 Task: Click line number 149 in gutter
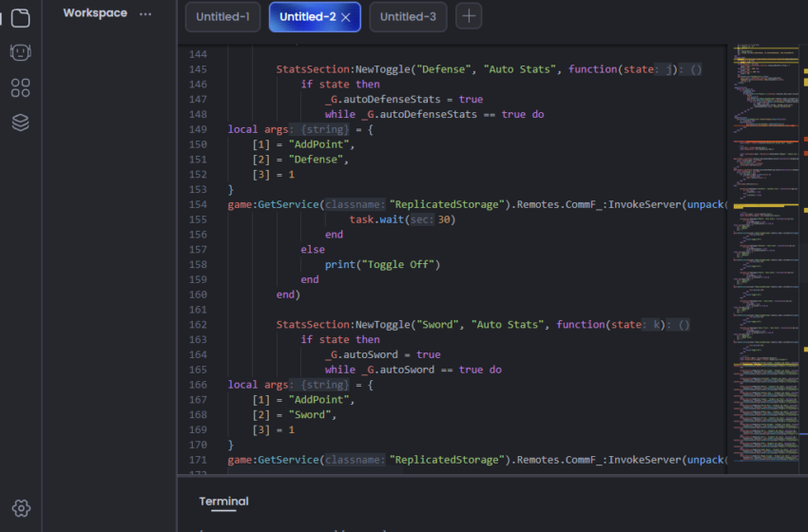point(198,129)
